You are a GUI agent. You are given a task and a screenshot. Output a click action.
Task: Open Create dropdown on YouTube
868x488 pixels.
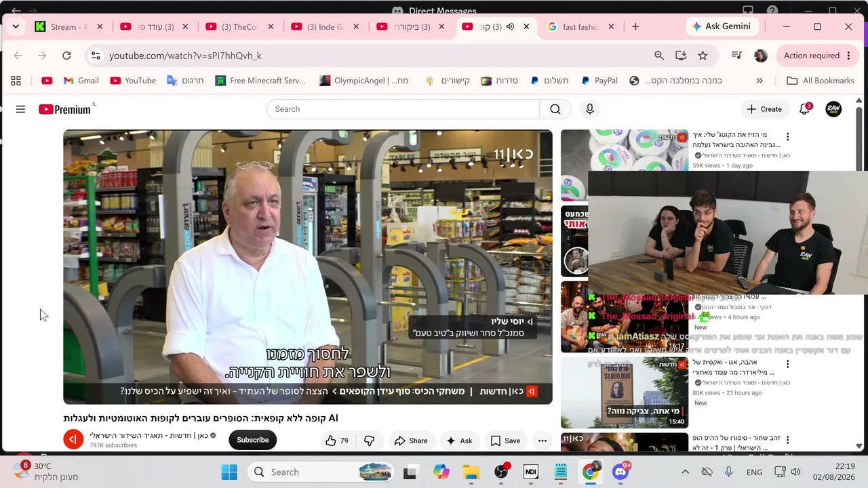764,109
